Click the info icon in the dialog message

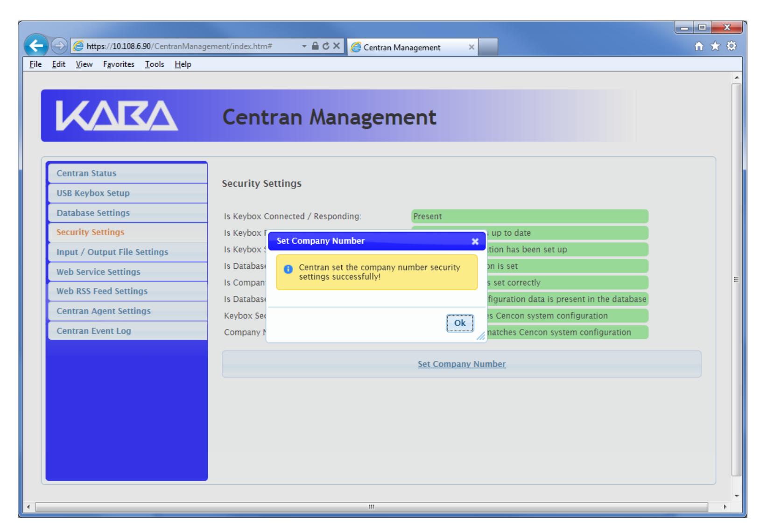click(x=288, y=269)
